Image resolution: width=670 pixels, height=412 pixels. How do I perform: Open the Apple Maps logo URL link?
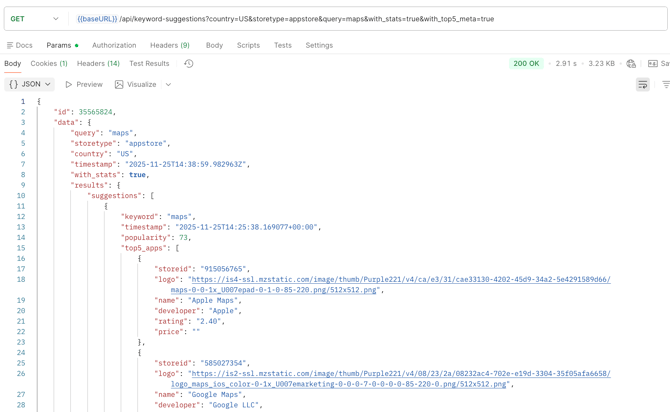[399, 280]
